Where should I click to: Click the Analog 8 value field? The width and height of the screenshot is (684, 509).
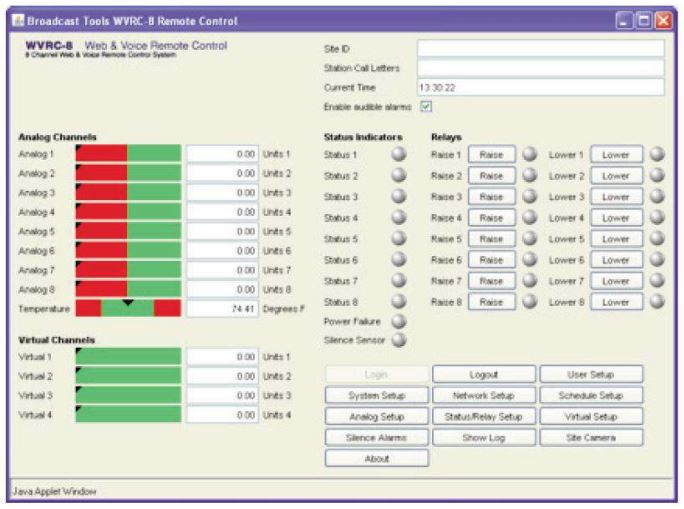tap(222, 289)
